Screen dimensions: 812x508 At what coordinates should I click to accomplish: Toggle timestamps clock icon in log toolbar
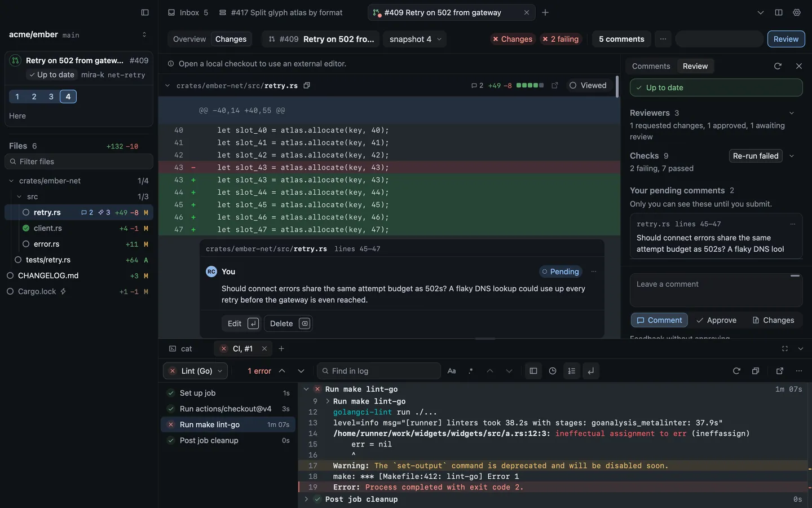point(553,371)
